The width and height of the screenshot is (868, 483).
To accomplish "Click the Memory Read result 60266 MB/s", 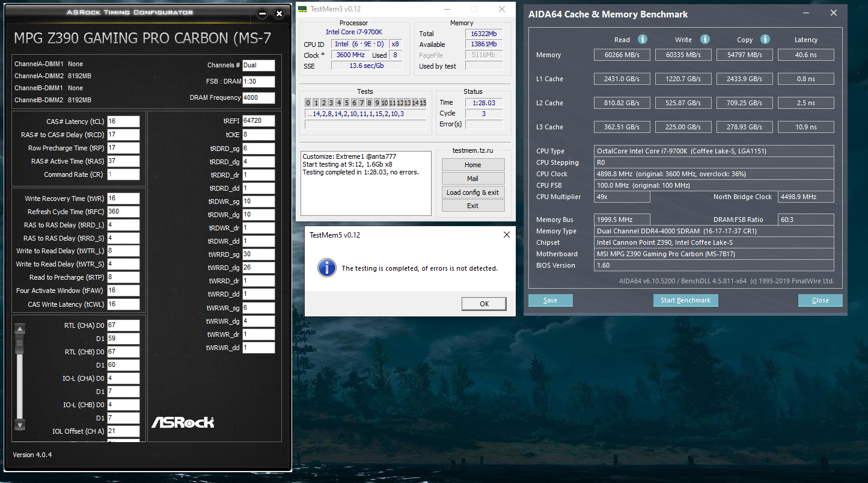I will [x=623, y=55].
